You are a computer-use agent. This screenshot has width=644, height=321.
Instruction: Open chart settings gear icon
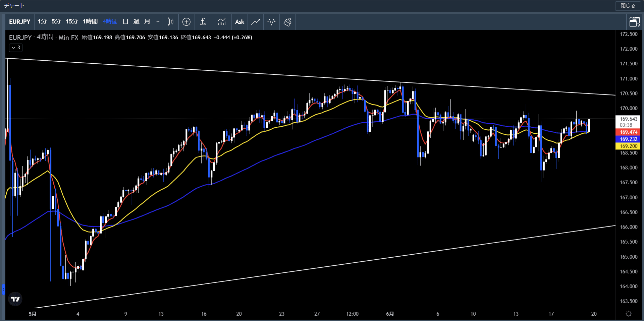(629, 314)
